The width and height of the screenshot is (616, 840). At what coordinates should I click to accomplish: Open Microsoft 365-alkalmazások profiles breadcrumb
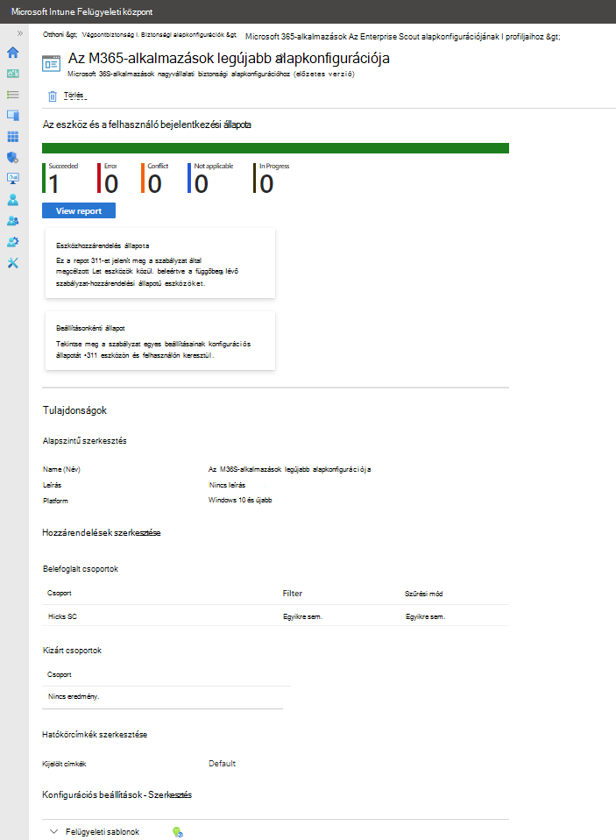402,37
